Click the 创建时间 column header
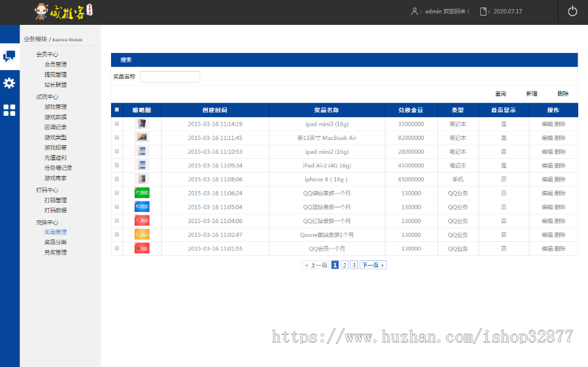The height and width of the screenshot is (367, 588). point(215,110)
